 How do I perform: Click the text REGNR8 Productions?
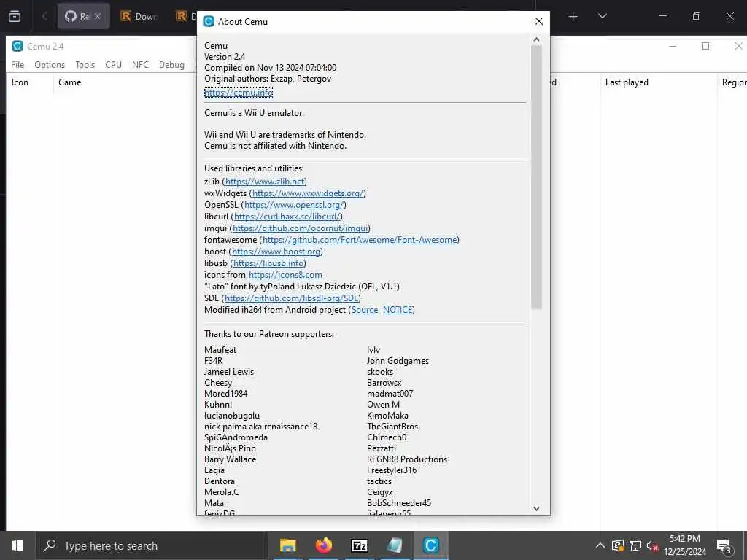pos(407,459)
